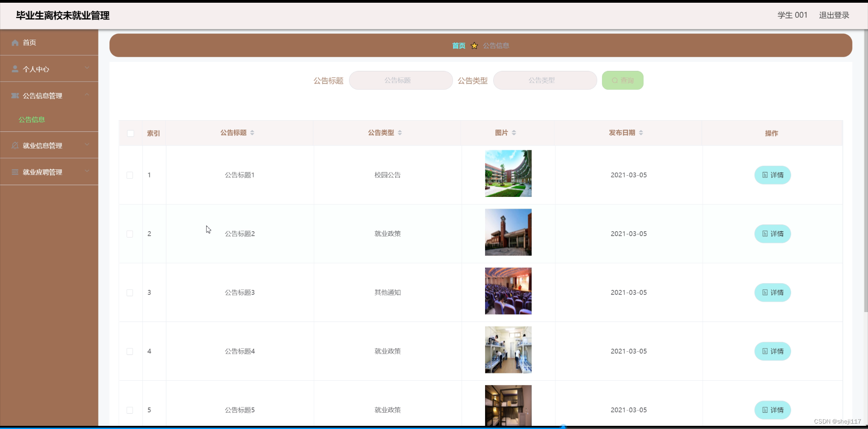
Task: Click the 就业信息管理 pencil icon
Action: click(15, 145)
